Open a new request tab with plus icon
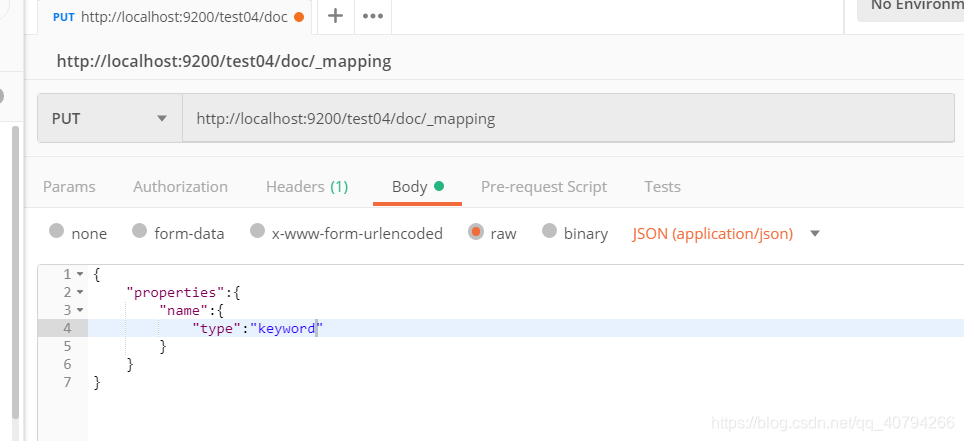 click(335, 16)
